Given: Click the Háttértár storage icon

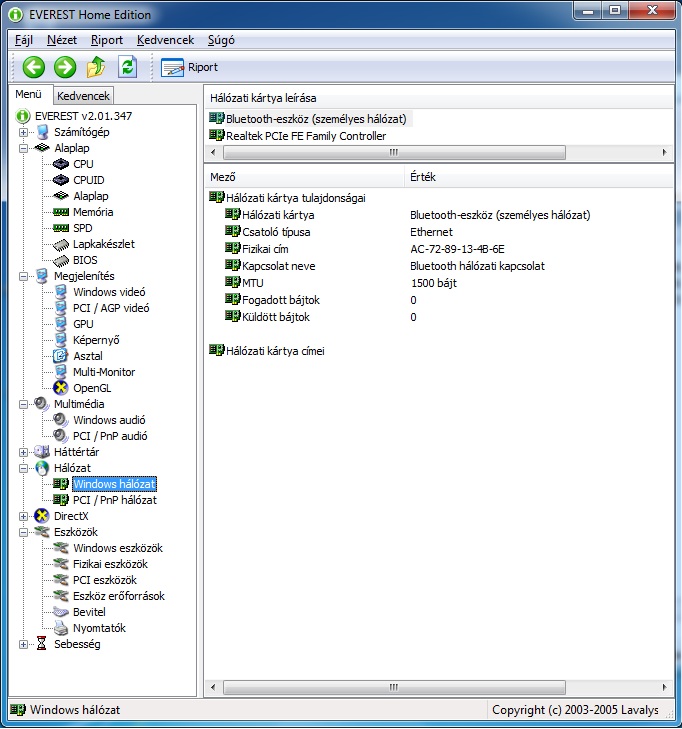Looking at the screenshot, I should (x=42, y=452).
